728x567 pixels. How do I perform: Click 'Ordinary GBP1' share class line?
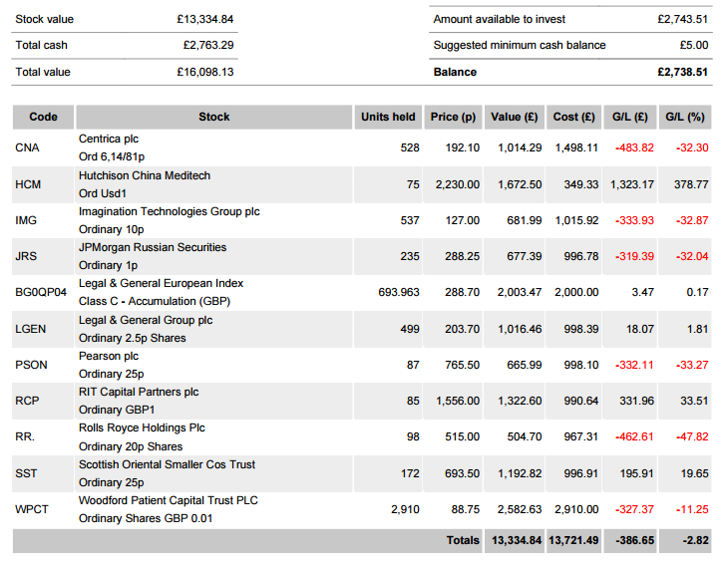click(117, 410)
